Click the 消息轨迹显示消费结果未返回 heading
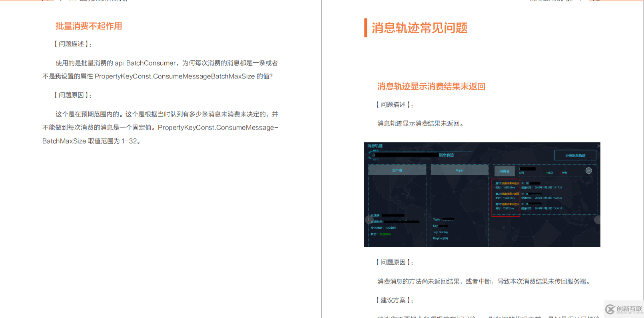Viewport: 644px width, 318px height. pos(431,86)
